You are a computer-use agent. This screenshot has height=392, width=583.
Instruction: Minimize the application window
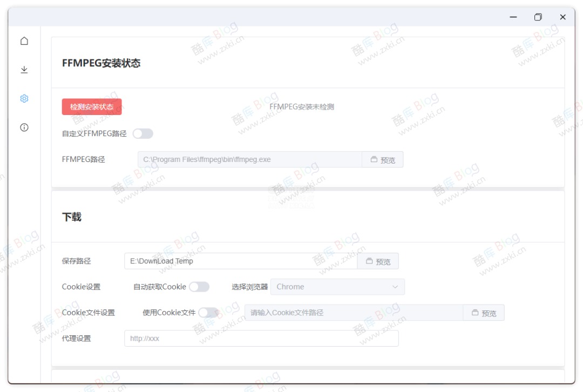(x=513, y=17)
